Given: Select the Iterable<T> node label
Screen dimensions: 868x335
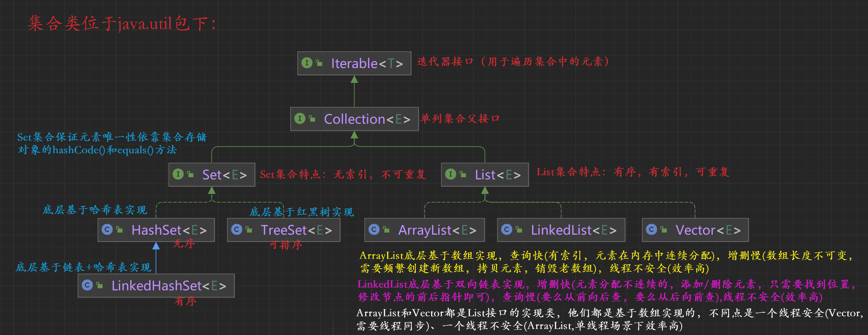Looking at the screenshot, I should point(367,63).
